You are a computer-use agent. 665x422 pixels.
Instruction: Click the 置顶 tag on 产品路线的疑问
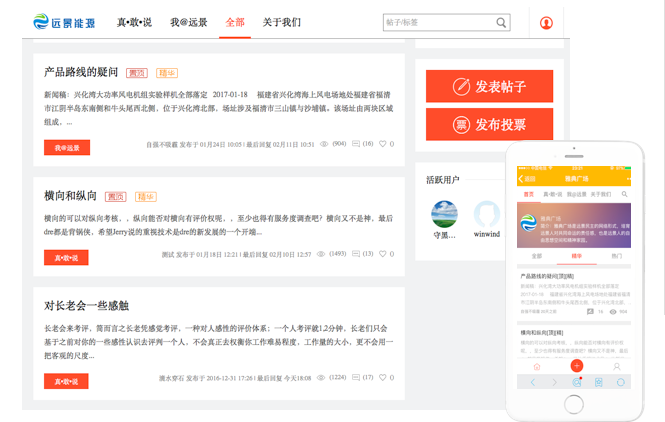137,73
